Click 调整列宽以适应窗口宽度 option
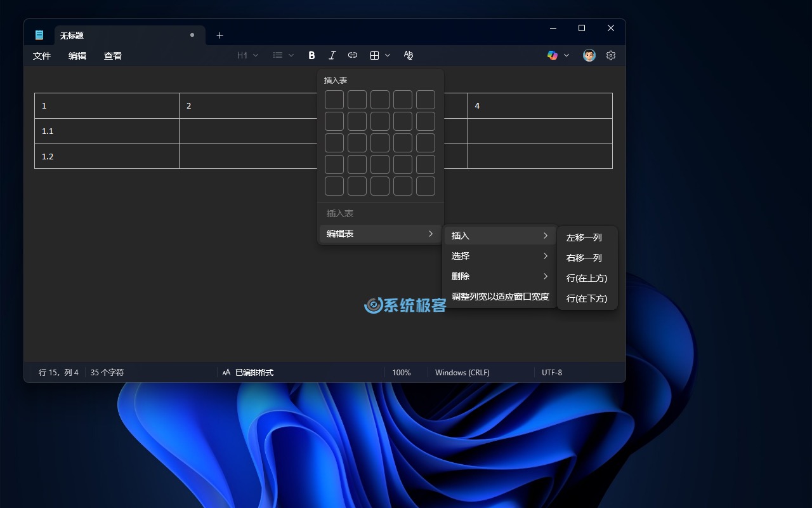This screenshot has height=508, width=812. 500,297
